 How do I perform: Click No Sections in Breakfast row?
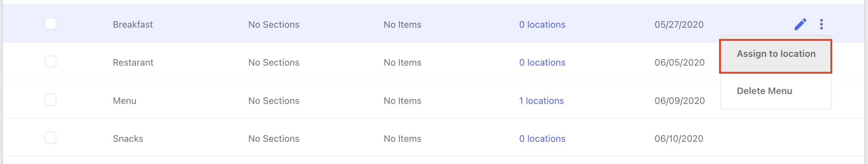click(x=274, y=25)
